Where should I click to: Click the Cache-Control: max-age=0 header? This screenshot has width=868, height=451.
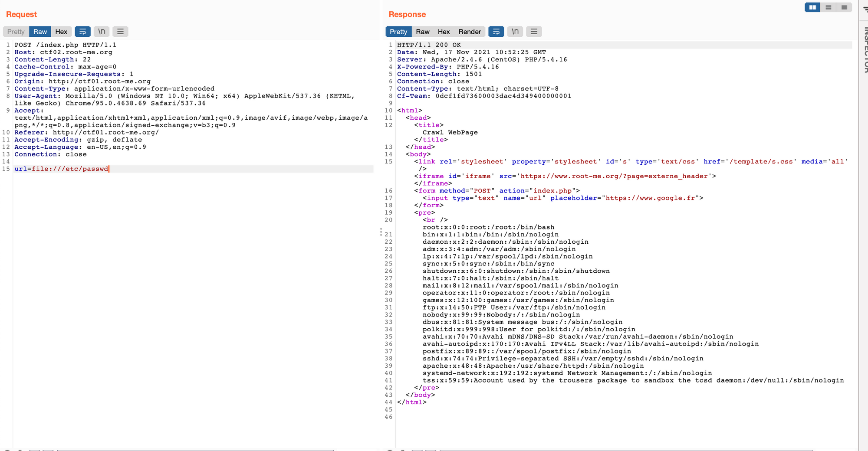(66, 67)
